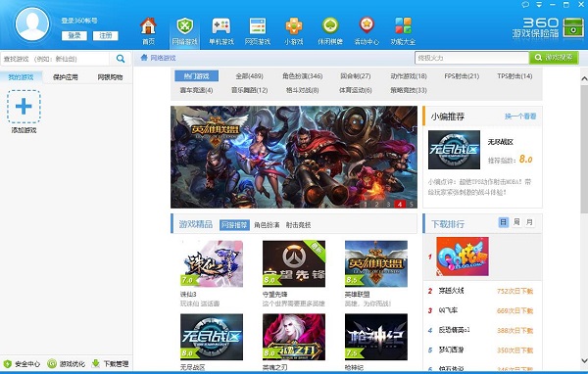The height and width of the screenshot is (374, 588).
Task: Filter by TPS射击(14)
Action: [x=514, y=76]
